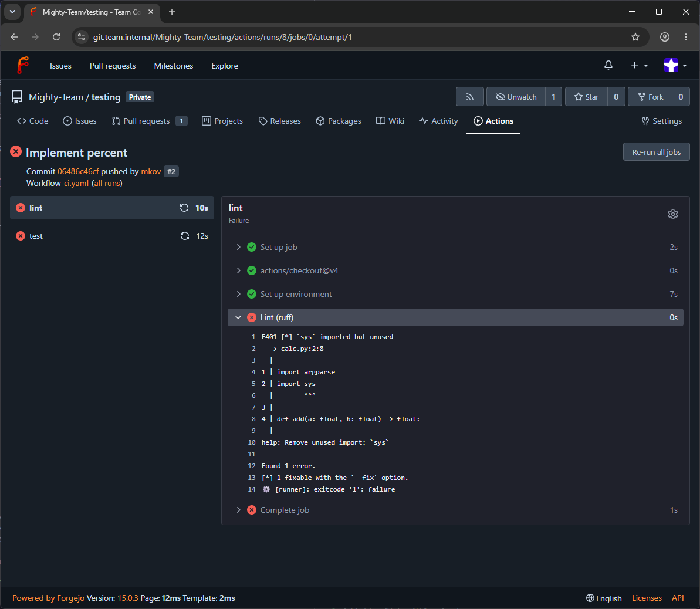700x609 pixels.
Task: Close the Mighty-Team/testing browser tab
Action: pos(151,12)
